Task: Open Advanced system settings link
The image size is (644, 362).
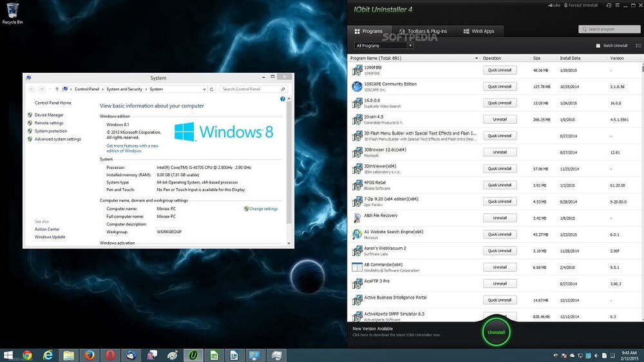Action: click(x=57, y=139)
